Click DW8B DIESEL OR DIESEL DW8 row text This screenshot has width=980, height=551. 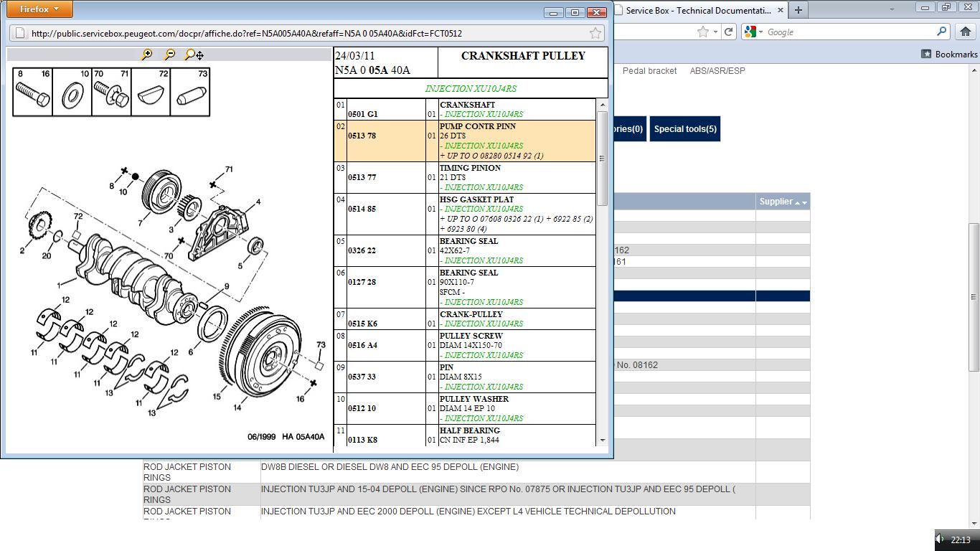pyautogui.click(x=390, y=467)
